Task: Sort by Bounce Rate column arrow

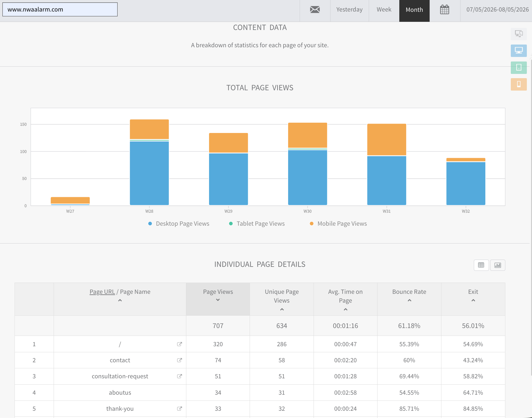Action: click(x=409, y=300)
